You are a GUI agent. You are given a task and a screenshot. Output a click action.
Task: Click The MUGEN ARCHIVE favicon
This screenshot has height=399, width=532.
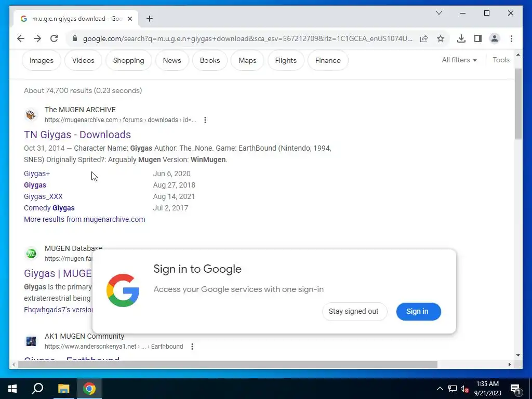coord(31,115)
